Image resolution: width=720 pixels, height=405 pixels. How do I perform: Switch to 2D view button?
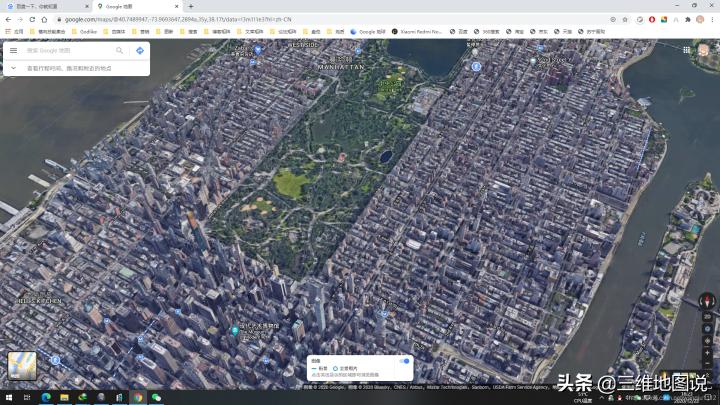pos(707,317)
